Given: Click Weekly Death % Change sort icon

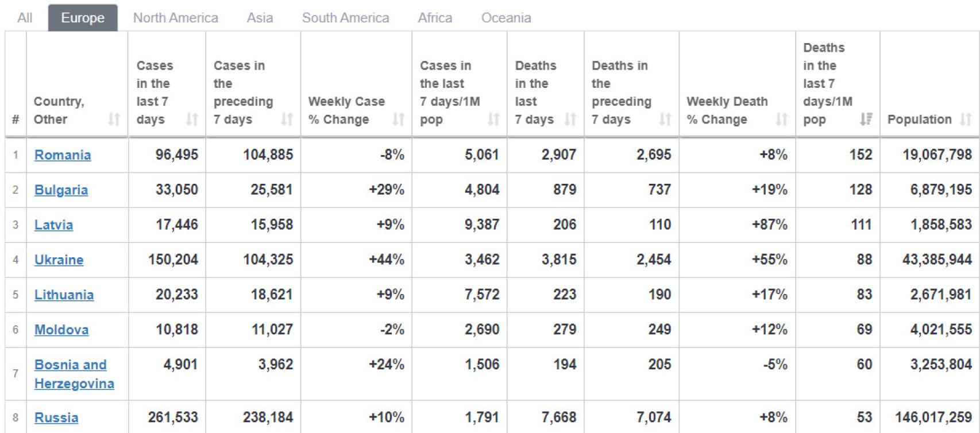Looking at the screenshot, I should (x=781, y=119).
